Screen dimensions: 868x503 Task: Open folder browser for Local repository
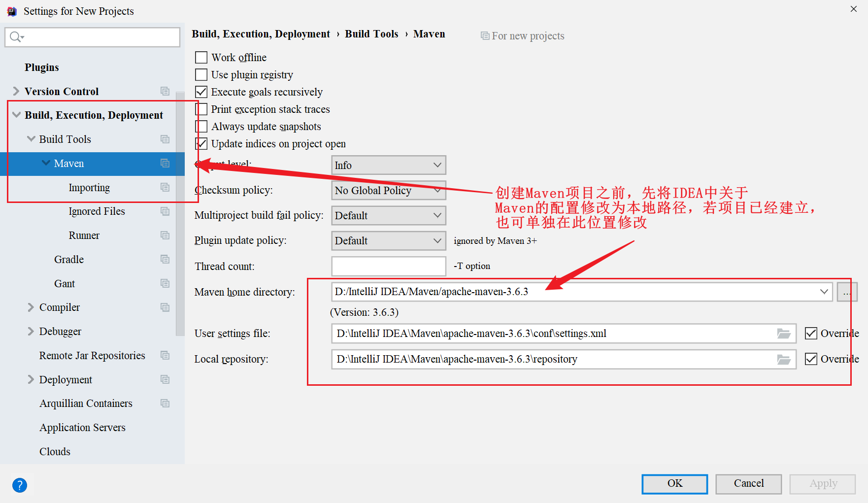[784, 359]
